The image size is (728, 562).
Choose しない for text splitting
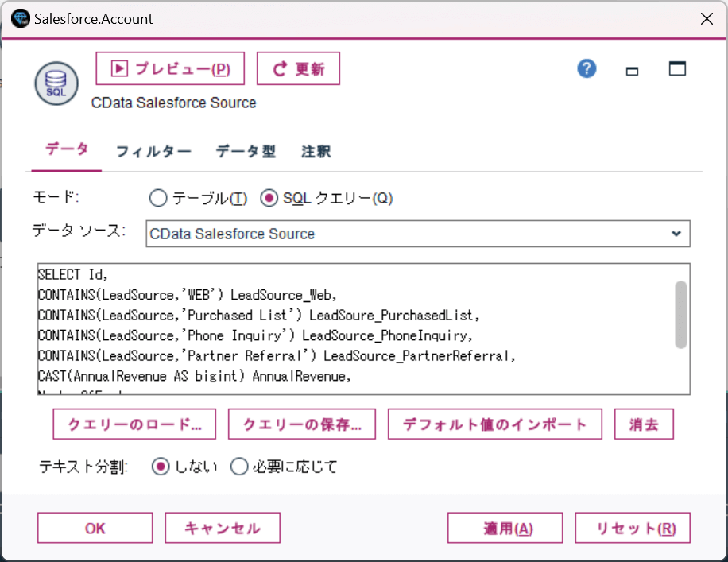click(161, 467)
